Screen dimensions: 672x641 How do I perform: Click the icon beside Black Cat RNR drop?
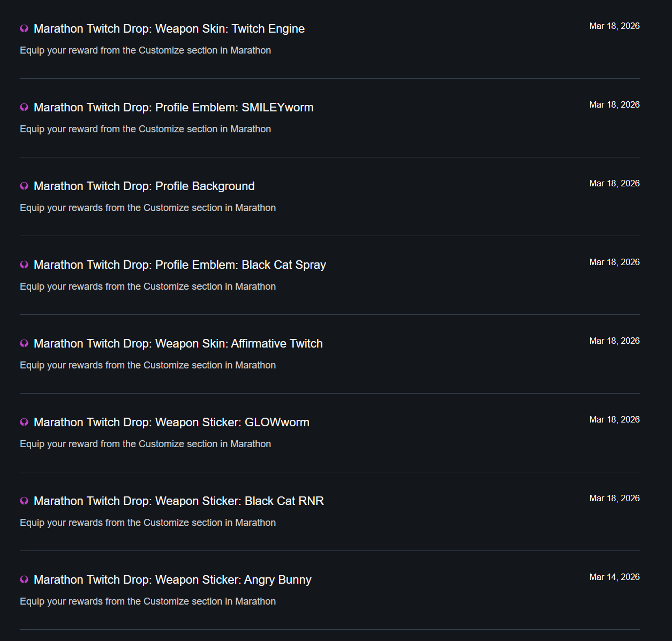pos(24,501)
